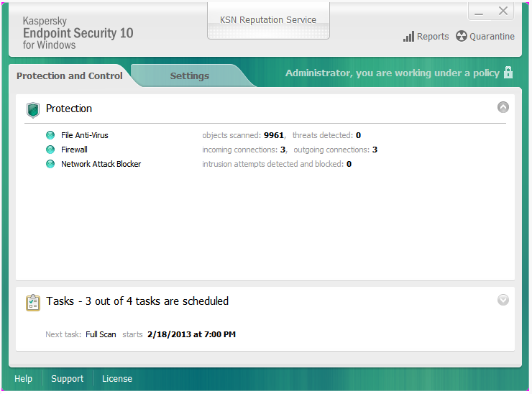
Task: Click the Kaspersky Endpoint Security 10 title
Action: pyautogui.click(x=78, y=33)
